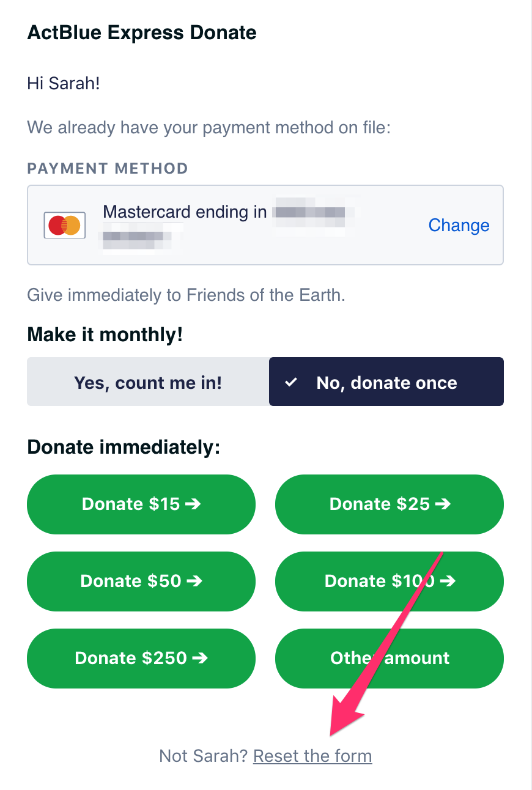
Task: Choose the 'Other amount' button
Action: click(390, 658)
